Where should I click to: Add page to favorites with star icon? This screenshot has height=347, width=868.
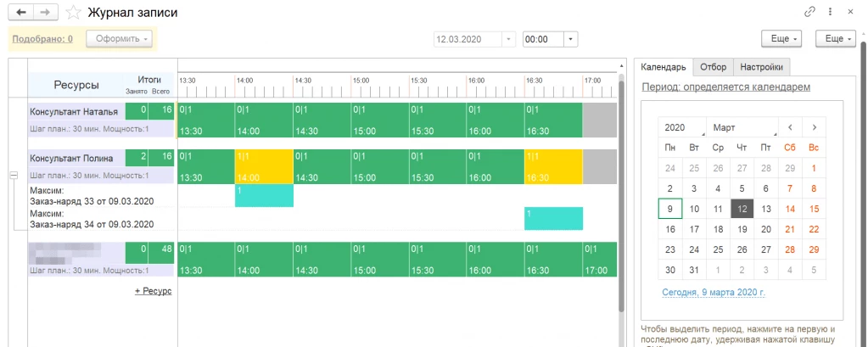coord(73,12)
